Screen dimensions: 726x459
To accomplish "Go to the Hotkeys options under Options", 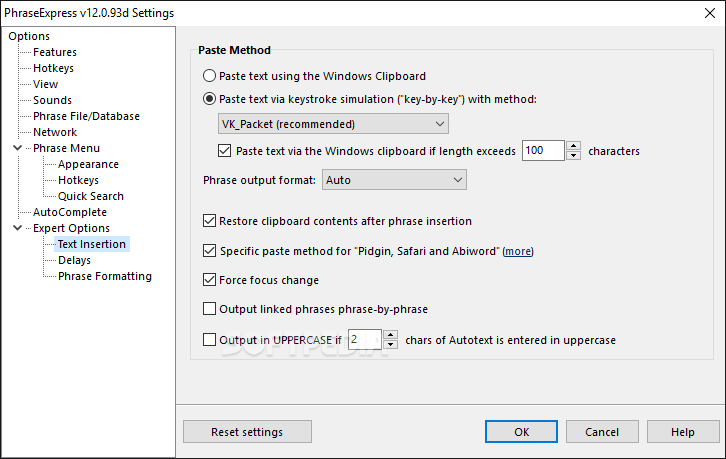I will pos(53,68).
